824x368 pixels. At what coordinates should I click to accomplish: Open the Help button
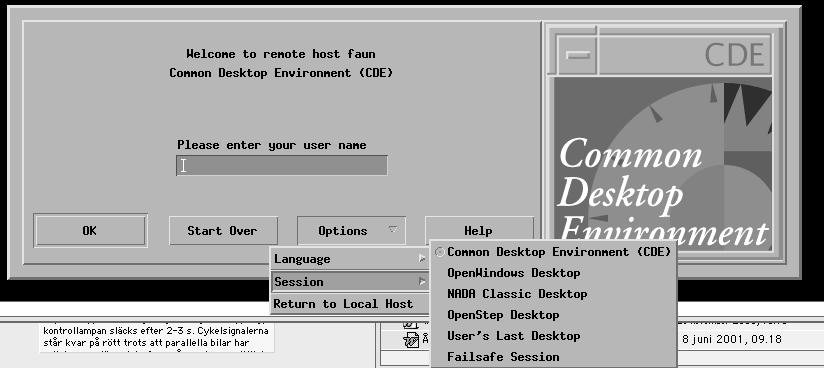tap(479, 231)
